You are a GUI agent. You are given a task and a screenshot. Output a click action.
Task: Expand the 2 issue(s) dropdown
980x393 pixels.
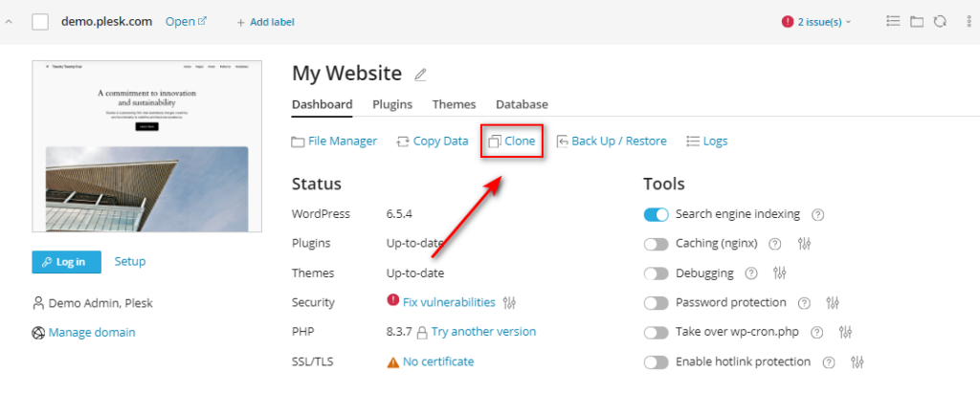click(x=824, y=22)
